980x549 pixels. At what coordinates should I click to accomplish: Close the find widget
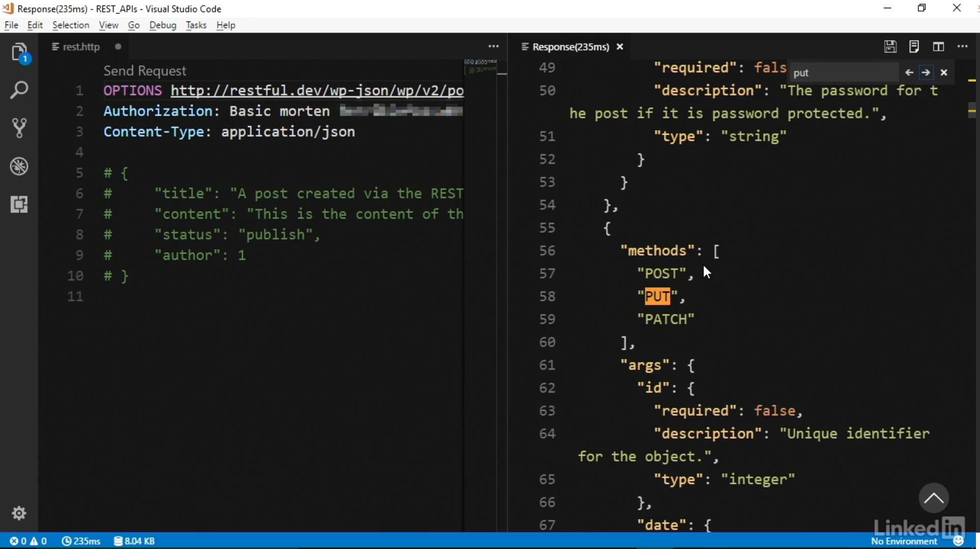[944, 73]
